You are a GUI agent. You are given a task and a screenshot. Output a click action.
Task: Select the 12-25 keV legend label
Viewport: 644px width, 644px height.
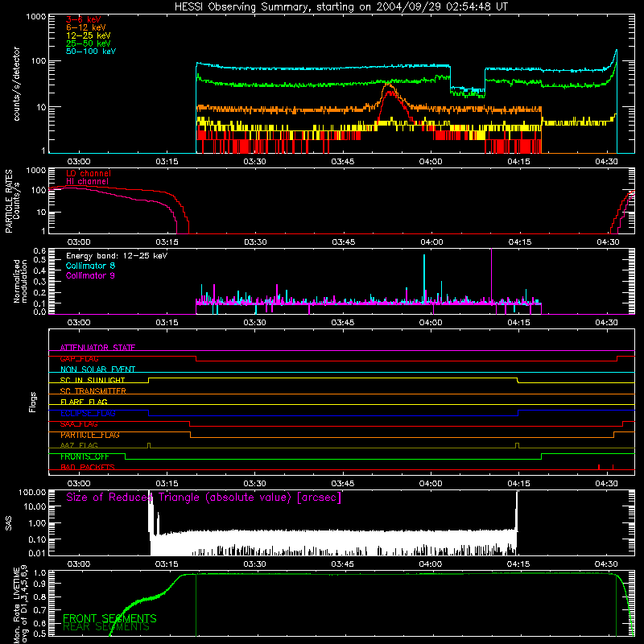coord(89,35)
